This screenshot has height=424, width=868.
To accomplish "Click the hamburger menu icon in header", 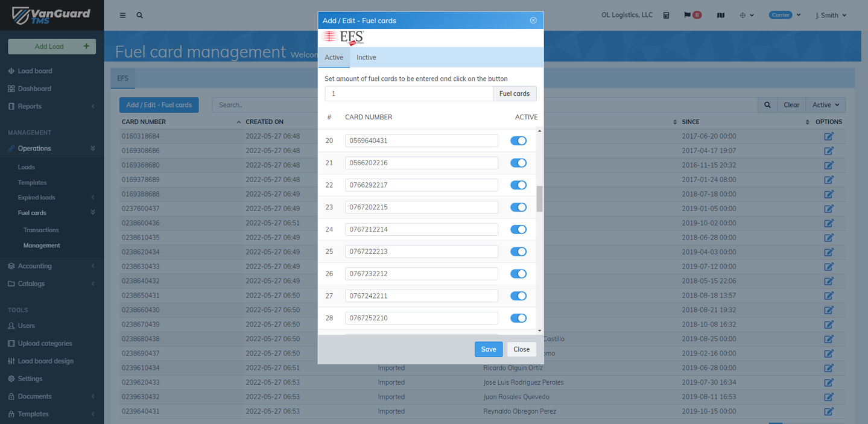I will [122, 15].
